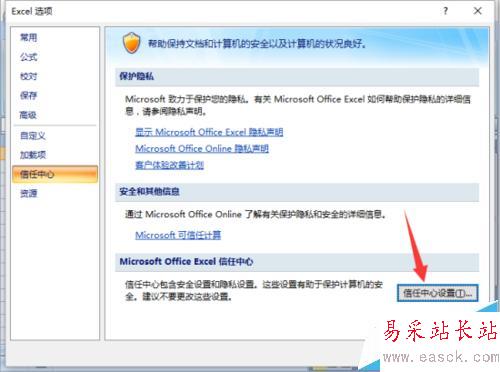Open the 资源 category
Screen dimensions: 500x372
coord(29,193)
